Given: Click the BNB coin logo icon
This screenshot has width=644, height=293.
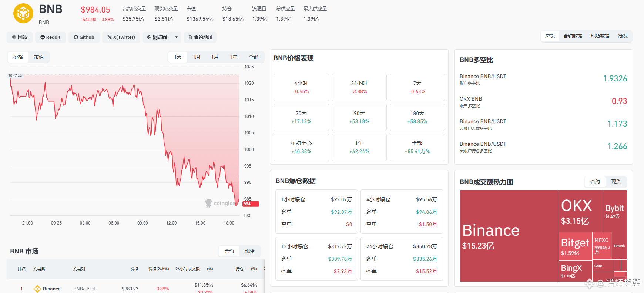Looking at the screenshot, I should click(x=23, y=13).
